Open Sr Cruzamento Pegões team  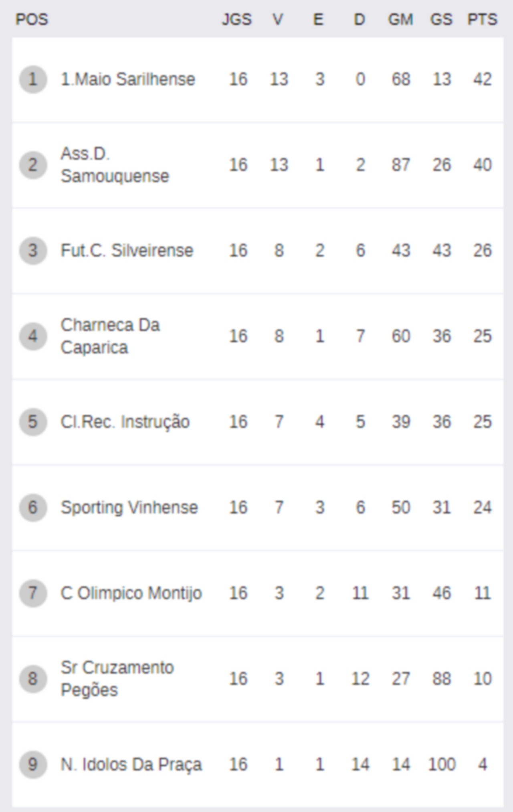[x=117, y=679]
